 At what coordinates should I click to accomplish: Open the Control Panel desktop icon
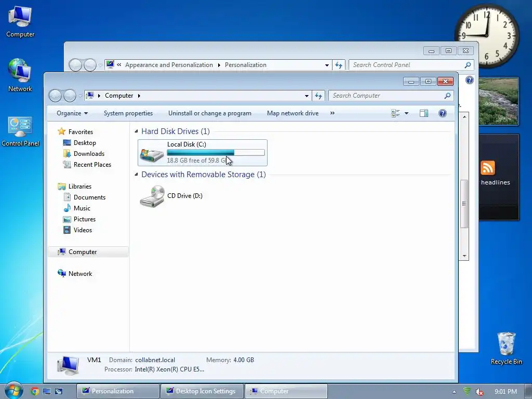tap(20, 131)
